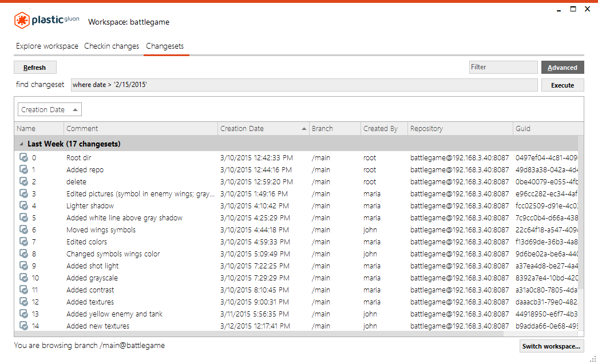Select 'Edited pictures (symbol in enemy wings' comment
The width and height of the screenshot is (598, 364).
tap(140, 194)
